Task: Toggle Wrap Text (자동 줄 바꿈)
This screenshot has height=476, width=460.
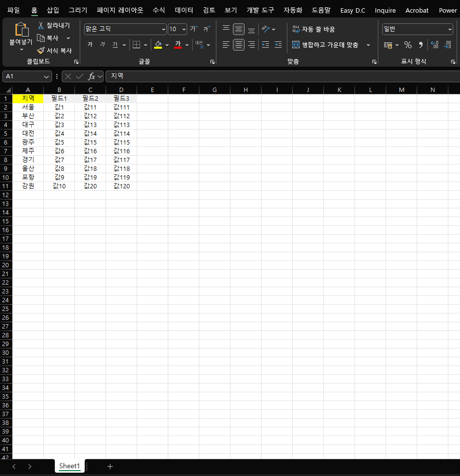Action: [314, 29]
